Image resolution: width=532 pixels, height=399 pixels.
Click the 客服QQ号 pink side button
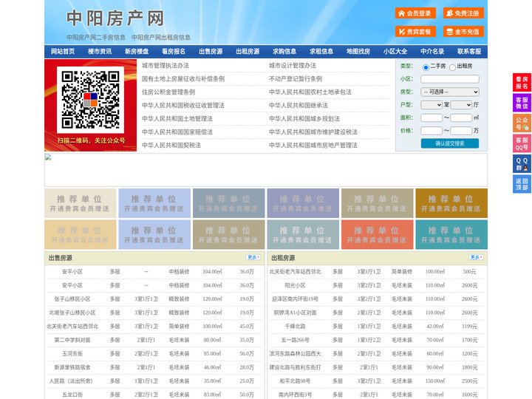pos(522,143)
